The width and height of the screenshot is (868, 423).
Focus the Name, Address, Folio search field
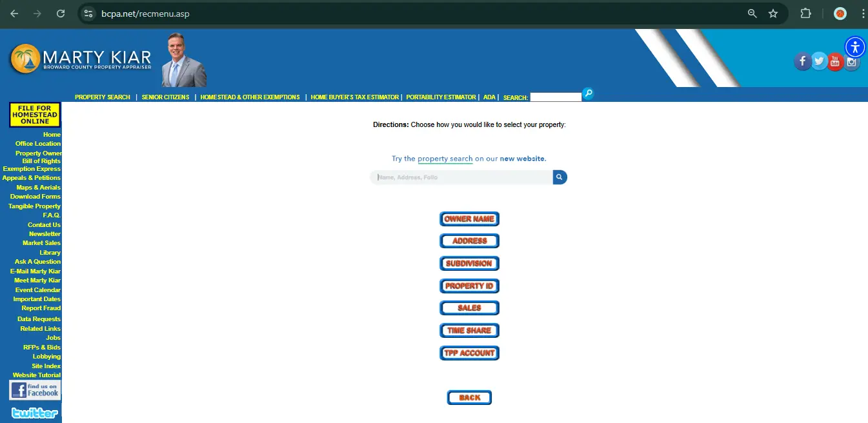click(x=461, y=177)
